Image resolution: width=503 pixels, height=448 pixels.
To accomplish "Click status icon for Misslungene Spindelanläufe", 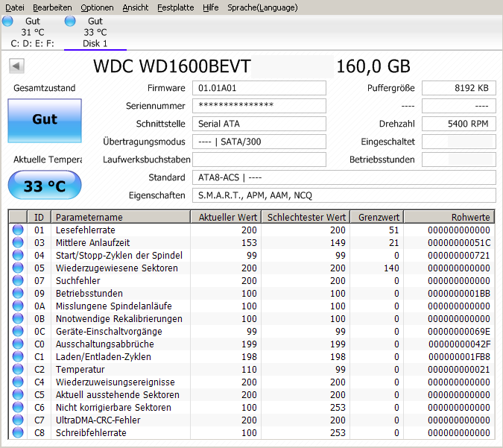I will (x=18, y=306).
